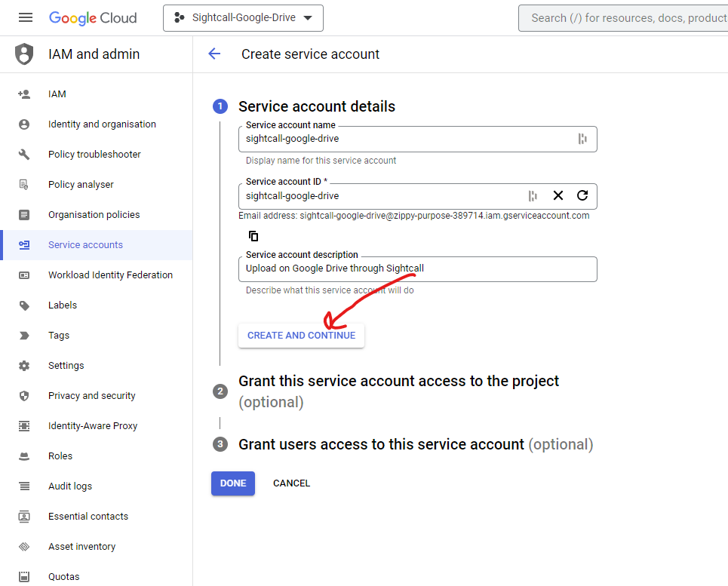Viewport: 728px width, 586px height.
Task: Click the Labels tag icon
Action: [x=24, y=305]
